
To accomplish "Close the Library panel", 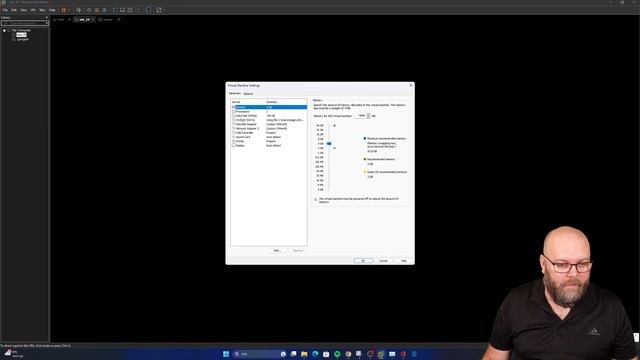I will [47, 18].
